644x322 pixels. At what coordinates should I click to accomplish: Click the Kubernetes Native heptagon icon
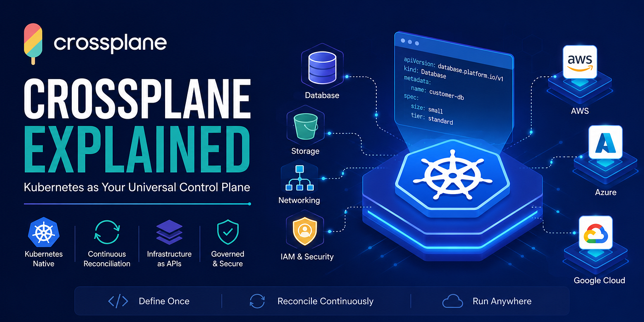(43, 232)
